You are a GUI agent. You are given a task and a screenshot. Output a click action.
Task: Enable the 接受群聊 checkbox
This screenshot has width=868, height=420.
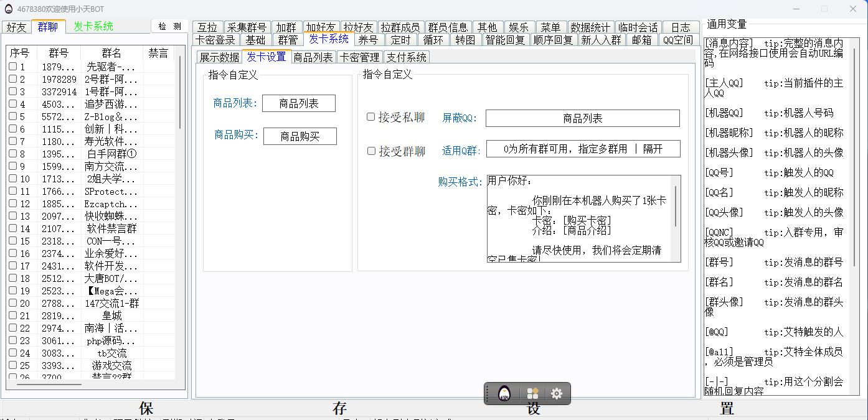pos(371,151)
